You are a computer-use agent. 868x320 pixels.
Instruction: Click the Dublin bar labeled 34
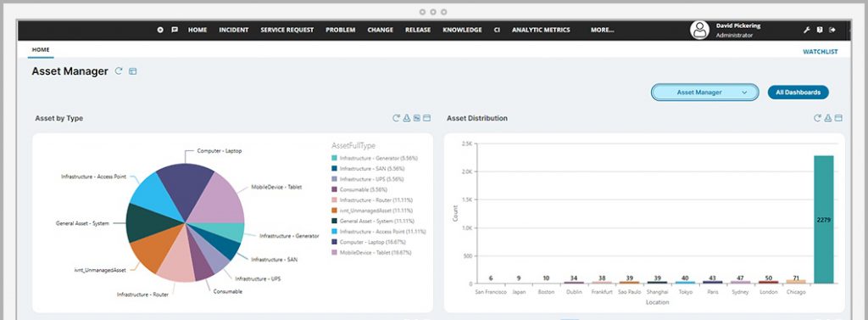(574, 283)
